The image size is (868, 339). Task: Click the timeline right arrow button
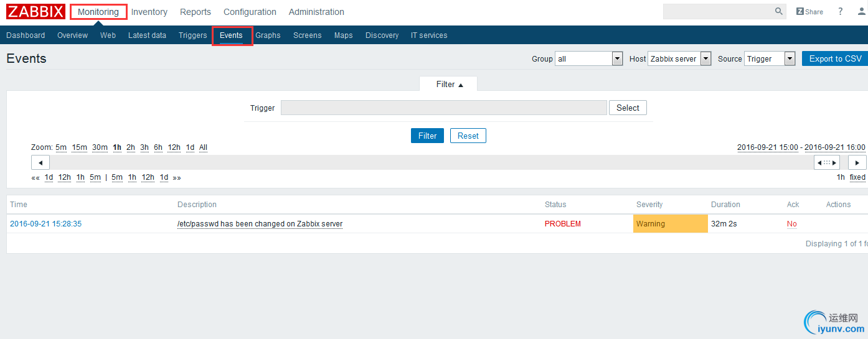pos(857,162)
